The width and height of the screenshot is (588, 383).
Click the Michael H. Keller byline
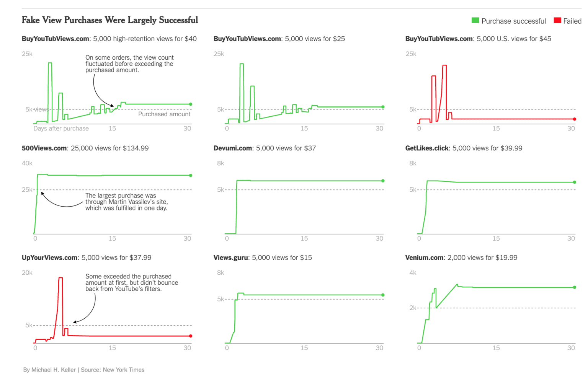point(54,370)
